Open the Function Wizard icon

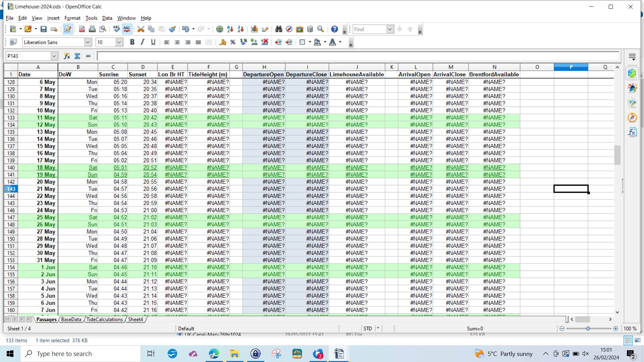tap(67, 56)
